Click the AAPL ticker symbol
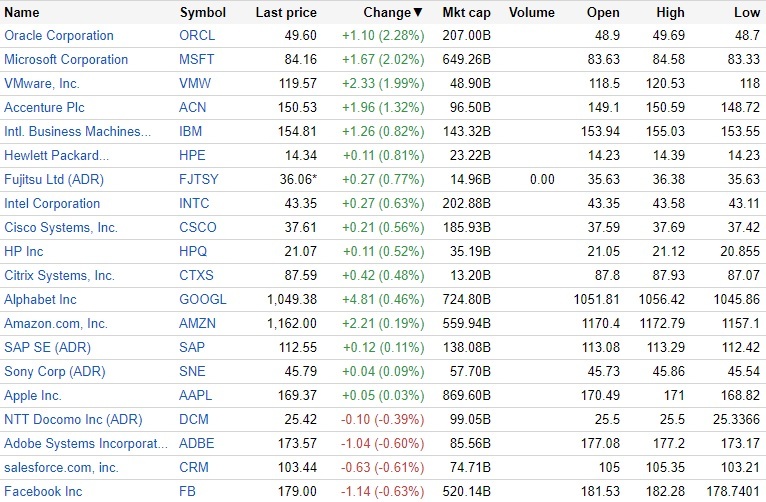The width and height of the screenshot is (766, 502). 197,395
